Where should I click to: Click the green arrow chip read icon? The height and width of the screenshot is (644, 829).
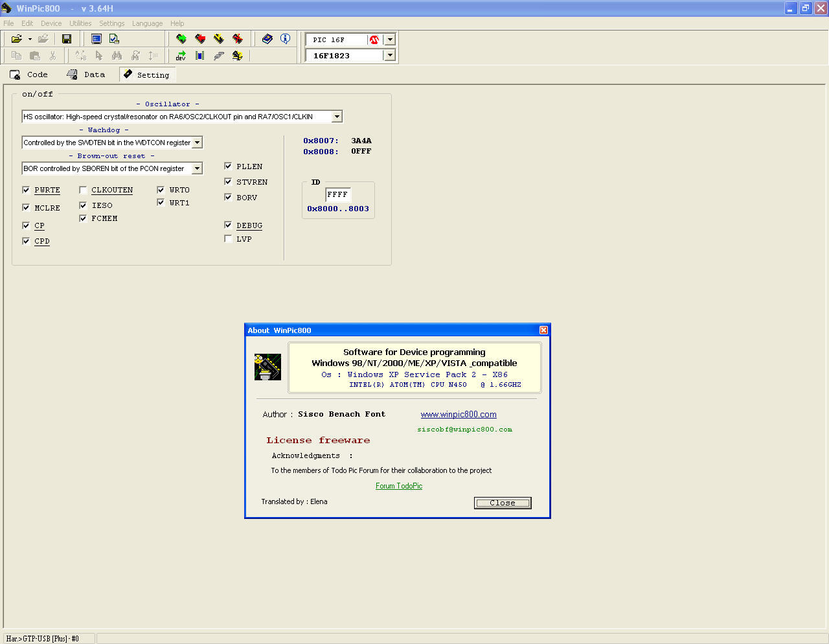click(181, 39)
